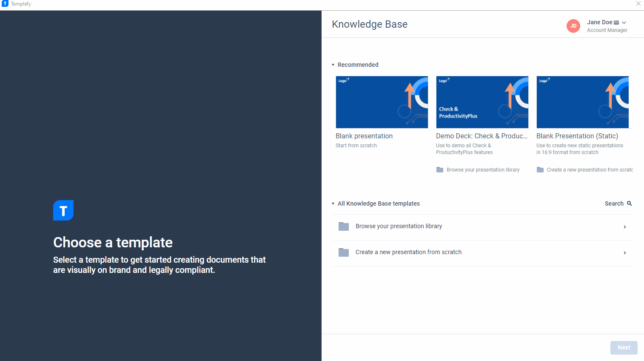Click the Blank presentation title
The width and height of the screenshot is (644, 361).
(364, 136)
